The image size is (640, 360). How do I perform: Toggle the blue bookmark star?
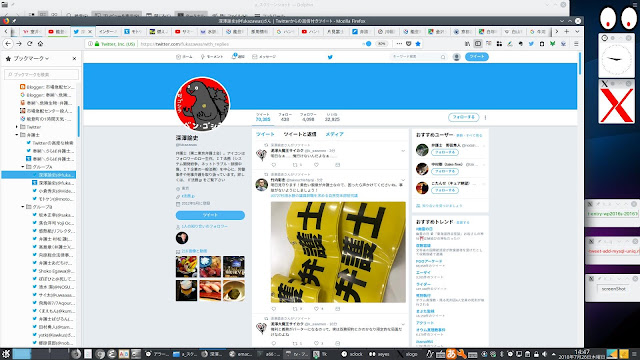pos(418,44)
